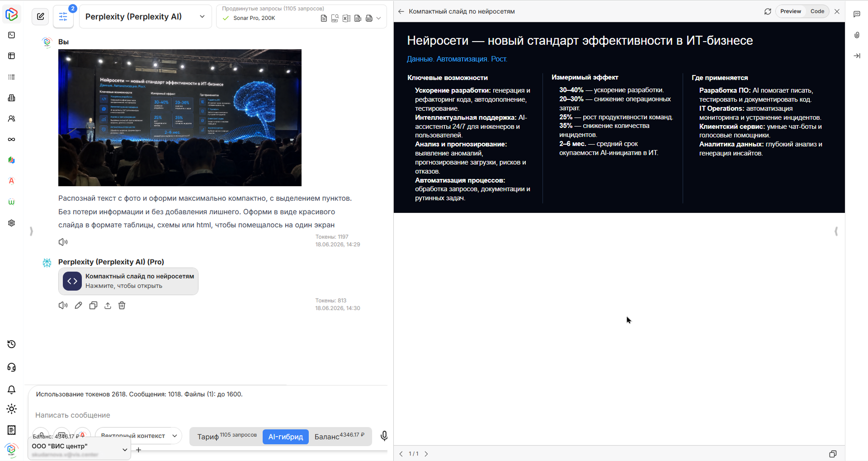Click the Excel file icon in model selector
Screen dimensions: 868x461
click(346, 19)
